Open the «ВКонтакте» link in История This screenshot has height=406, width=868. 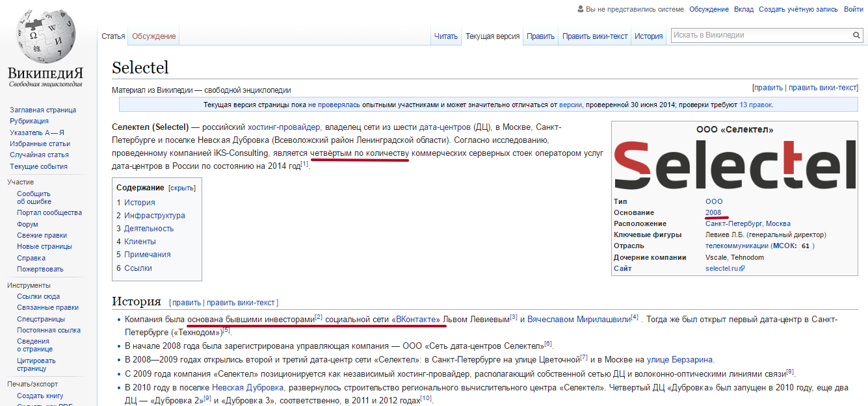pos(416,320)
